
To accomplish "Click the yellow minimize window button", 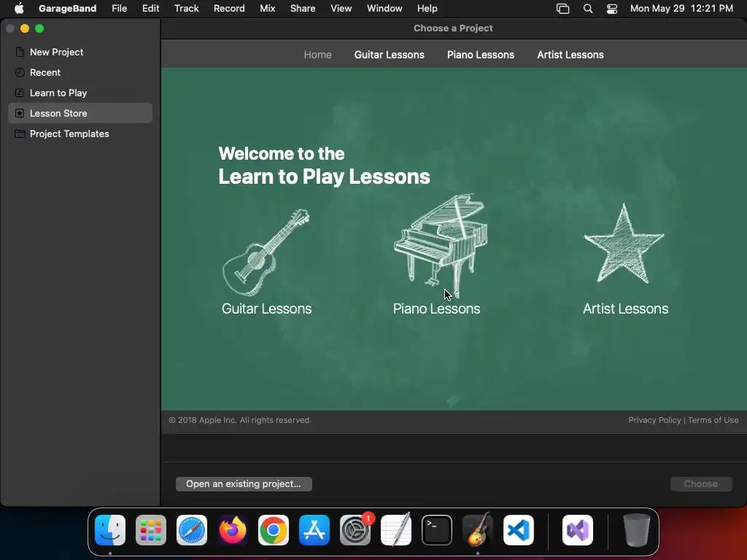I will click(25, 28).
